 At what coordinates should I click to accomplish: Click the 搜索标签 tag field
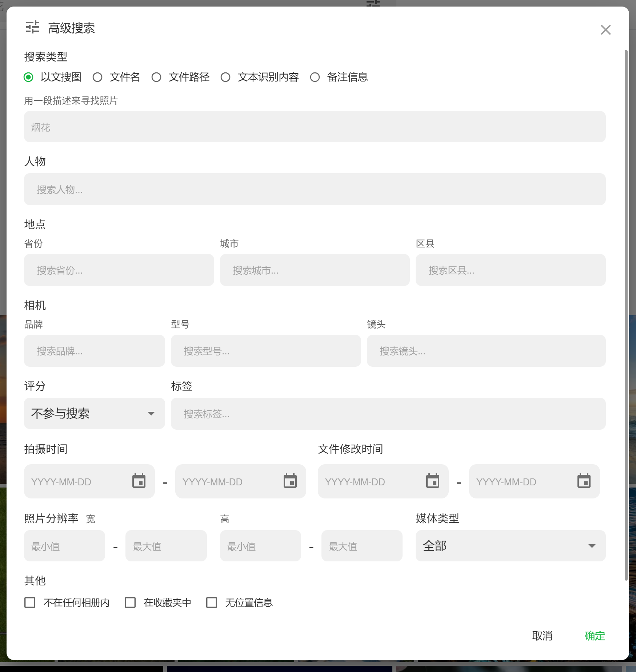[x=388, y=414]
